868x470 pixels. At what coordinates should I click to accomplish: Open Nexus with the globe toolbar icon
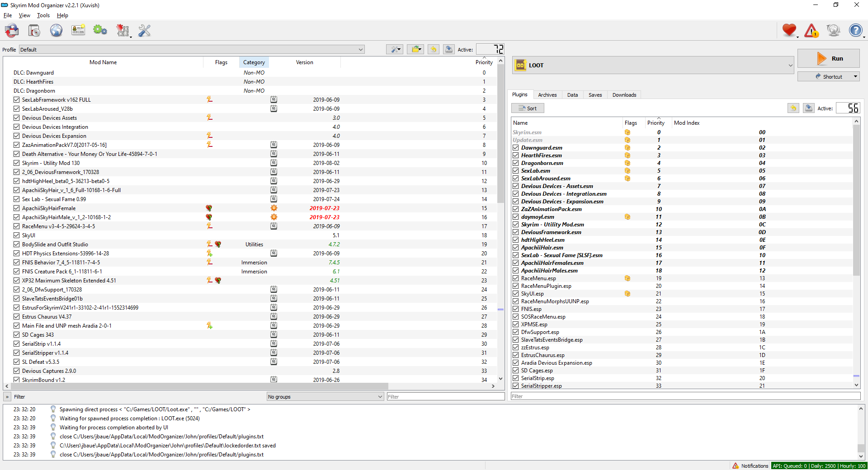point(56,31)
